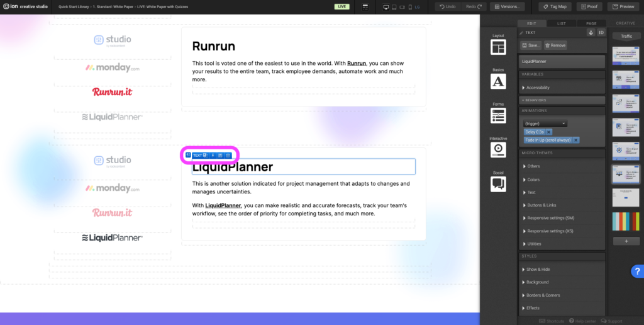Viewport: 644px width, 325px height.
Task: Click the Preview button
Action: click(623, 6)
